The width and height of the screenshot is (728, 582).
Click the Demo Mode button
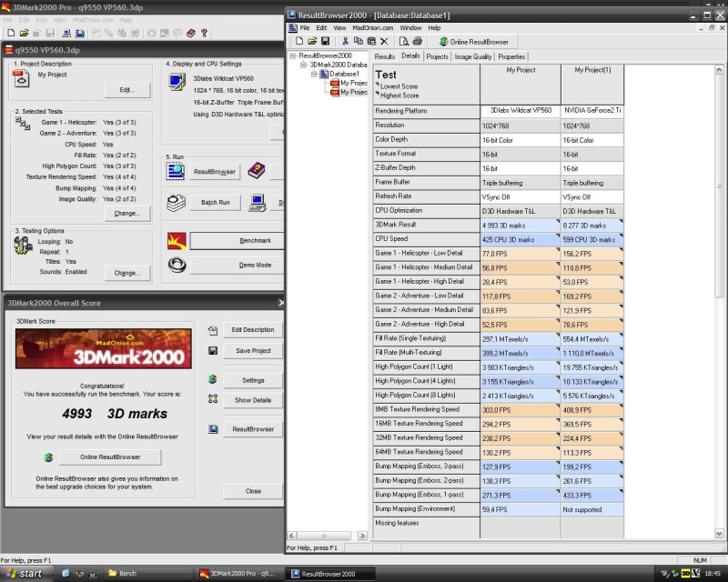238,265
